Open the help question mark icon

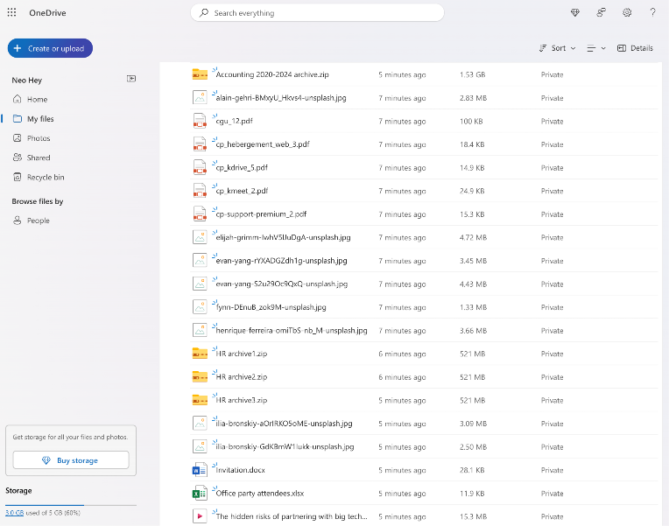pyautogui.click(x=652, y=13)
